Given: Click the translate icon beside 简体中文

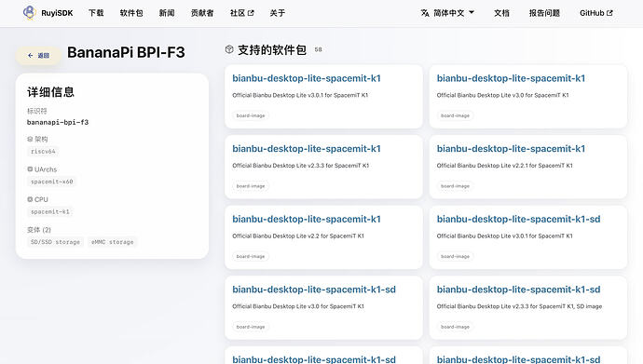Looking at the screenshot, I should (425, 13).
